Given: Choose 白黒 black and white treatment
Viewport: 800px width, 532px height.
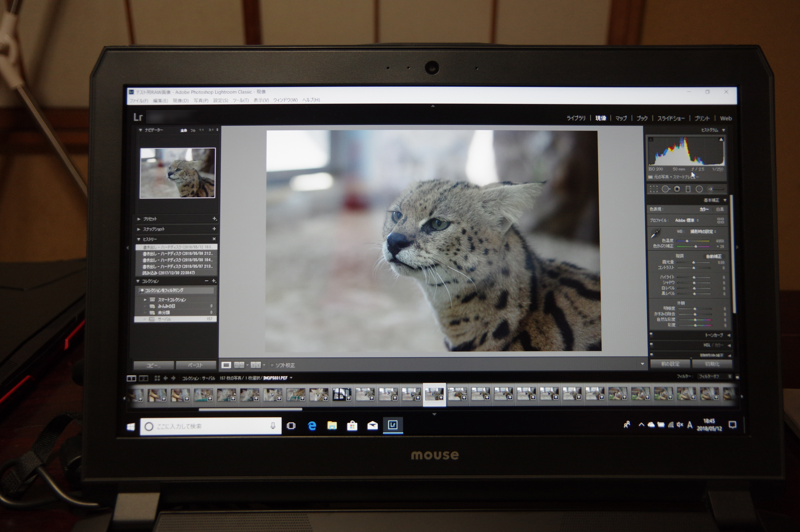Looking at the screenshot, I should [720, 209].
